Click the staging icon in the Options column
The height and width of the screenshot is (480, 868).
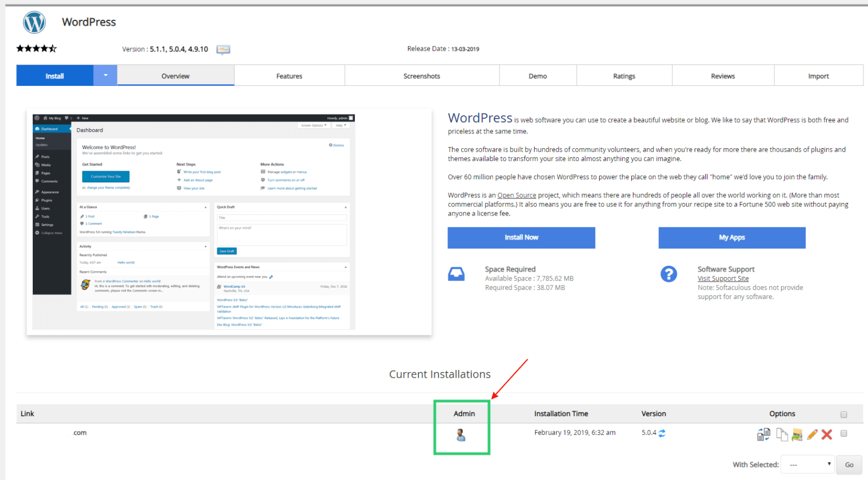pyautogui.click(x=763, y=434)
